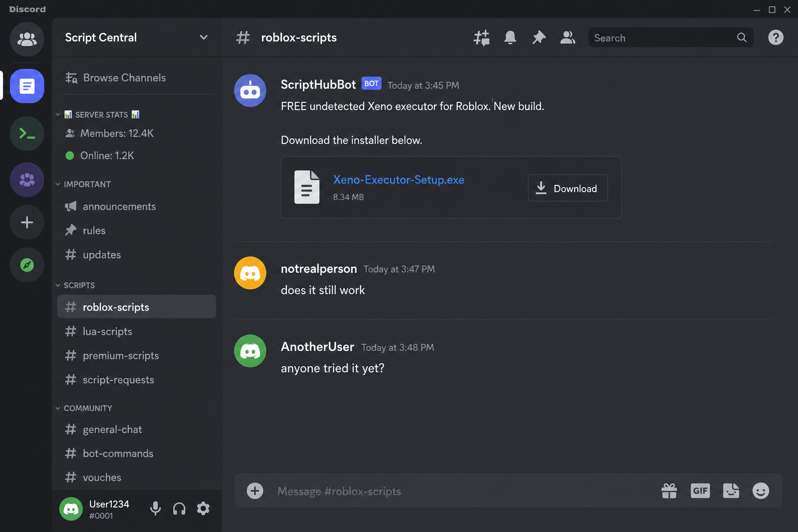
Task: Open the announcements channel
Action: [137, 207]
